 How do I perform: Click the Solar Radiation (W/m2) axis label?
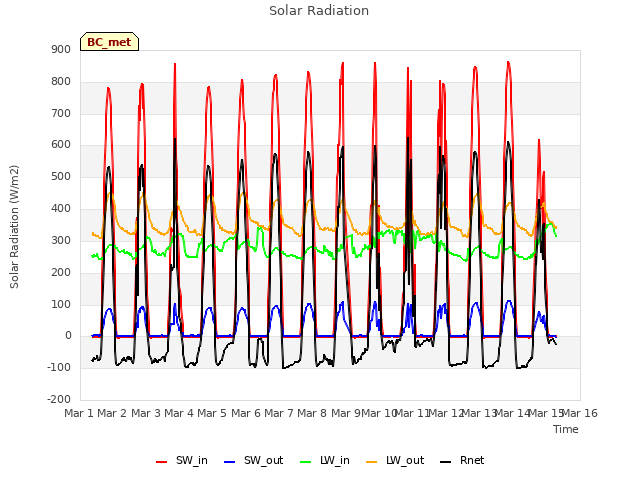click(14, 227)
